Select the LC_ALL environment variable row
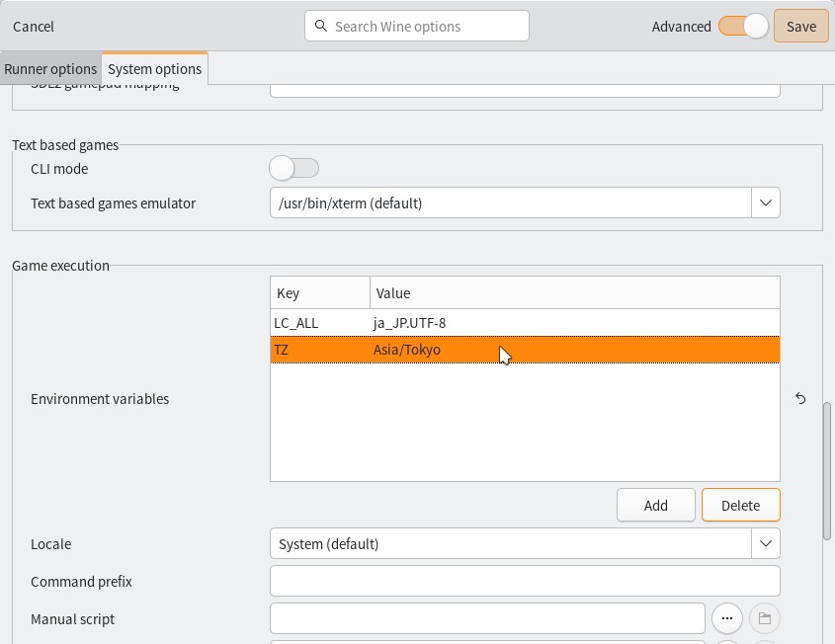Viewport: 835px width, 644px height. [x=524, y=323]
